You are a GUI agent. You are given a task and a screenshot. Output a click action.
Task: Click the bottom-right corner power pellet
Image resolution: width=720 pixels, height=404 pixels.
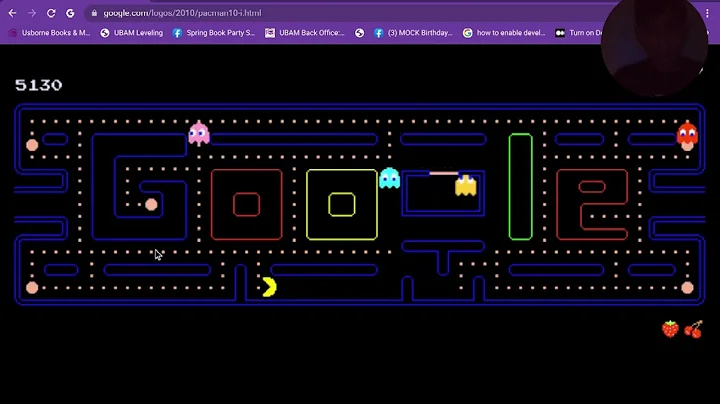(687, 288)
